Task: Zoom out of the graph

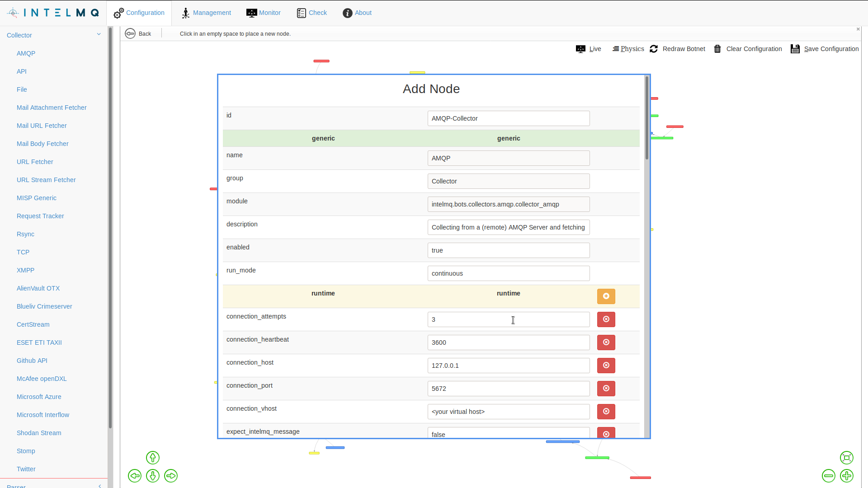Action: click(829, 476)
